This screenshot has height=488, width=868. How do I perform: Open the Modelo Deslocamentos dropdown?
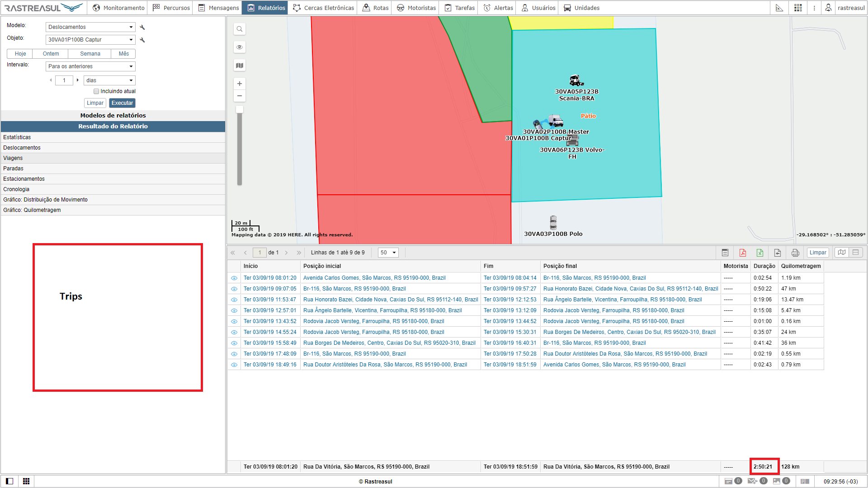90,27
